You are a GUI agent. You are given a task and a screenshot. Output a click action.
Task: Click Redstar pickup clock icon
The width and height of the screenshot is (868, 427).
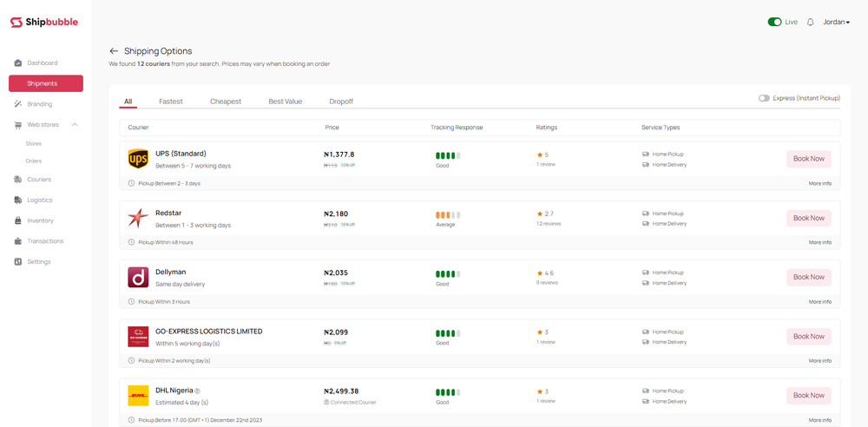(x=131, y=243)
